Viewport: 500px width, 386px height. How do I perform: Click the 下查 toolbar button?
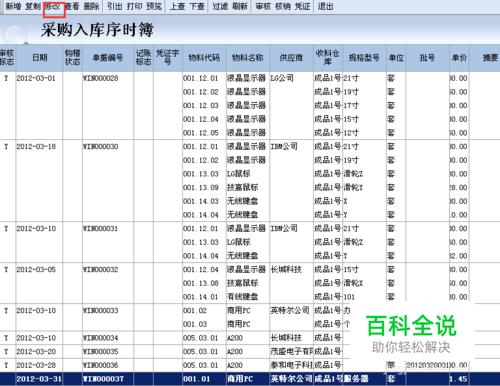197,6
